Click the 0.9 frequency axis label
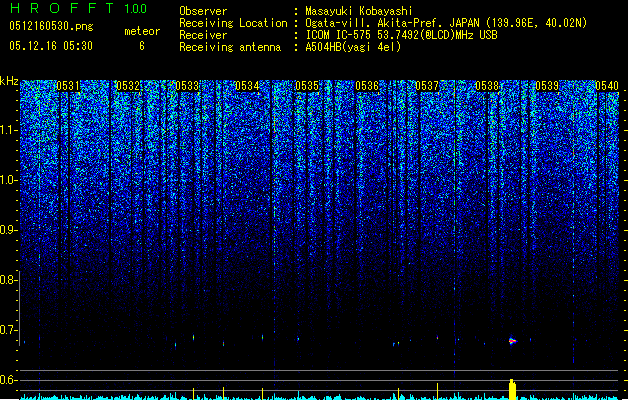Screen dimensions: 629x400 click(x=8, y=230)
